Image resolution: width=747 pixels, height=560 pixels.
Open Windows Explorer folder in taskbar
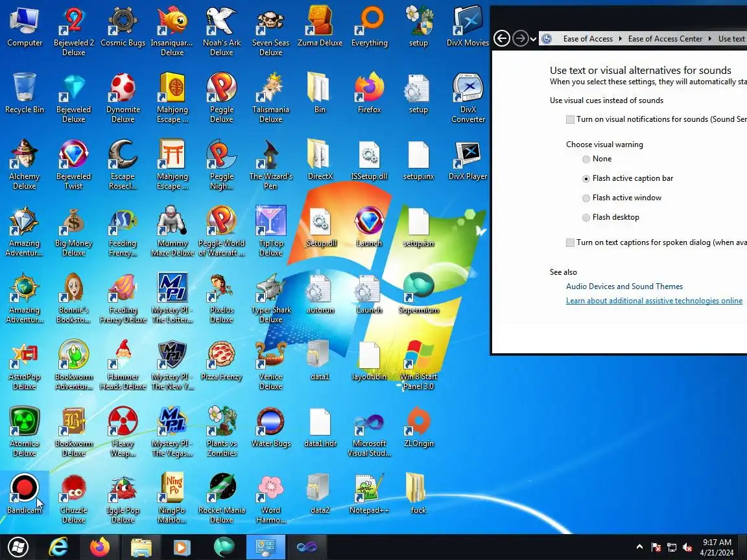click(x=141, y=547)
